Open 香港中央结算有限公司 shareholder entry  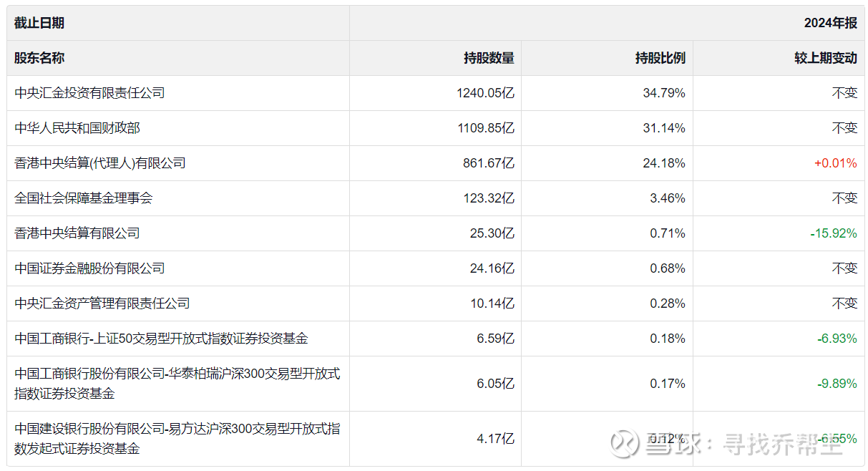pyautogui.click(x=77, y=233)
